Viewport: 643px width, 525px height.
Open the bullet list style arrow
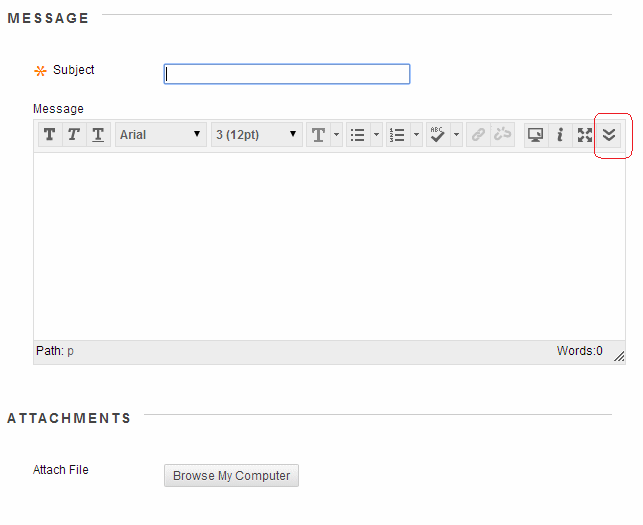377,135
